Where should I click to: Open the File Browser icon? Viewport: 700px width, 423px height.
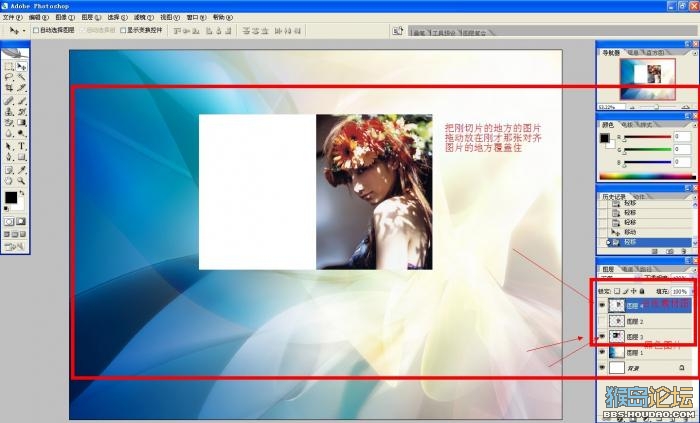[397, 30]
